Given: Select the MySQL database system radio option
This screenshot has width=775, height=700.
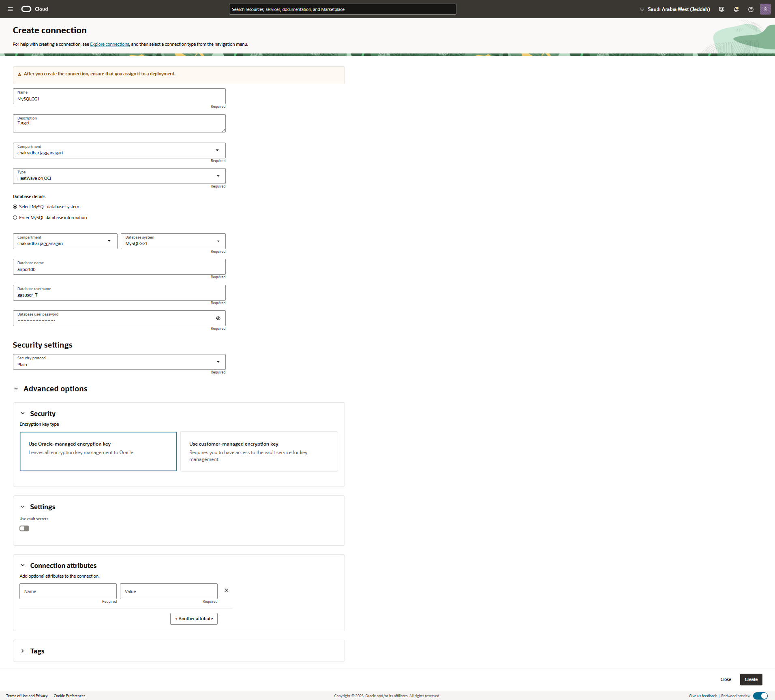Looking at the screenshot, I should pos(15,207).
